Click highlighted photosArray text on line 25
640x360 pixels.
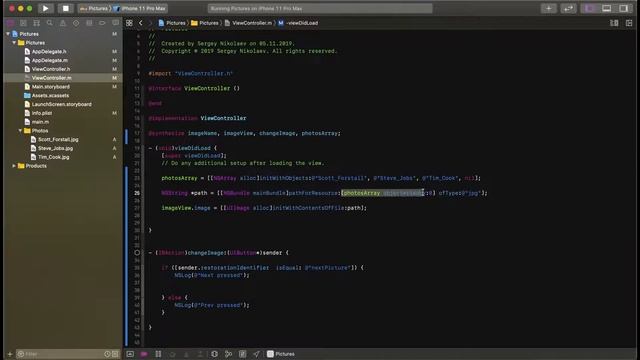[x=362, y=193]
